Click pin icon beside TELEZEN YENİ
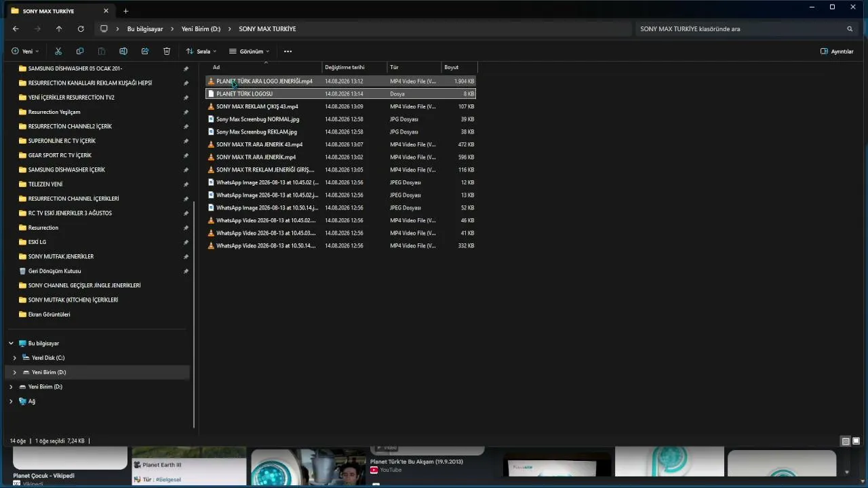Image resolution: width=868 pixels, height=488 pixels. tap(186, 184)
